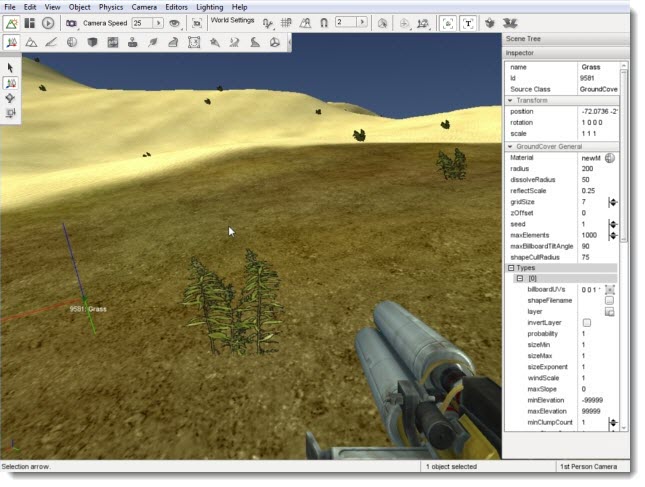Toggle the magnet soft-snap icon
The height and width of the screenshot is (487, 645).
pyautogui.click(x=324, y=23)
